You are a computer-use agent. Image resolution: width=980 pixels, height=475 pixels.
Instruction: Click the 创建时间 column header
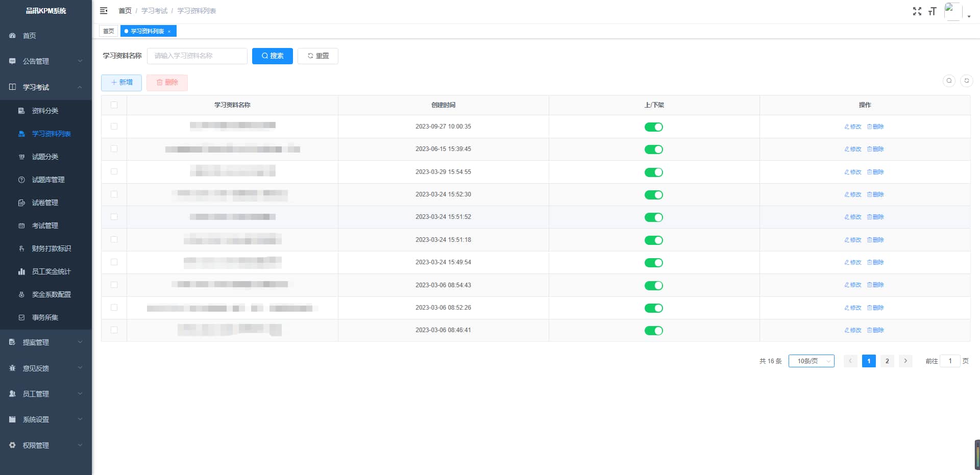click(443, 105)
